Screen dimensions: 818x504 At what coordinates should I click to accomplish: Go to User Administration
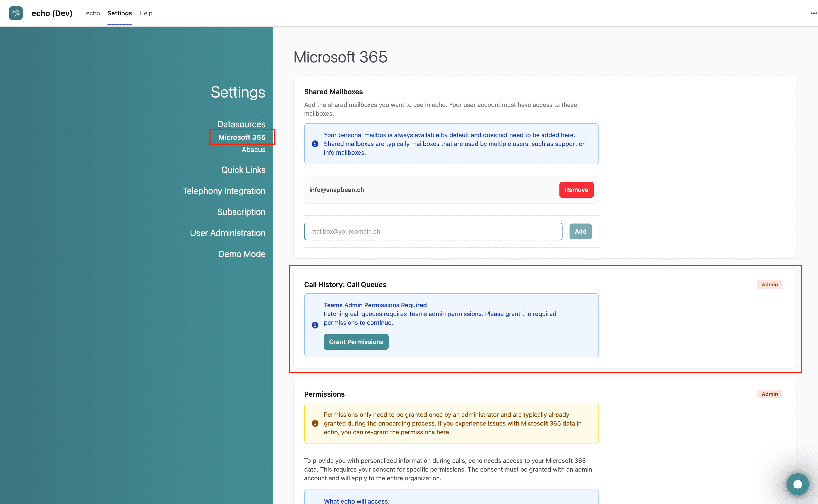(227, 233)
